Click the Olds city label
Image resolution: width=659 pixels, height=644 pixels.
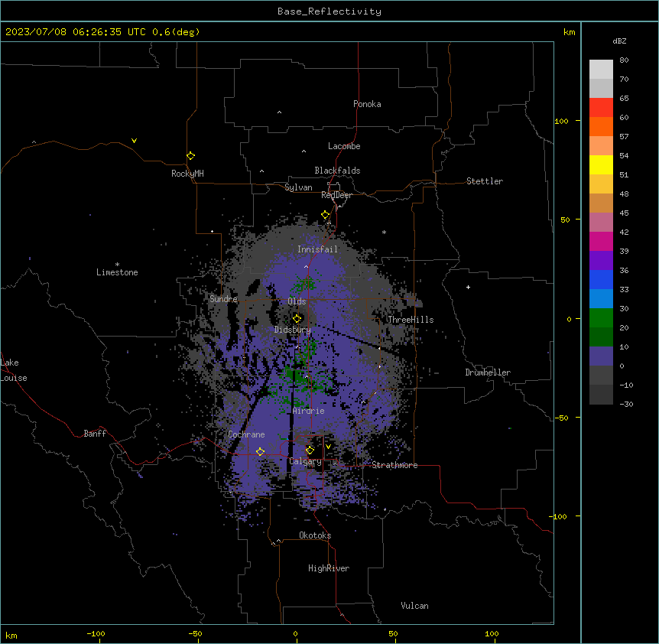pyautogui.click(x=297, y=301)
